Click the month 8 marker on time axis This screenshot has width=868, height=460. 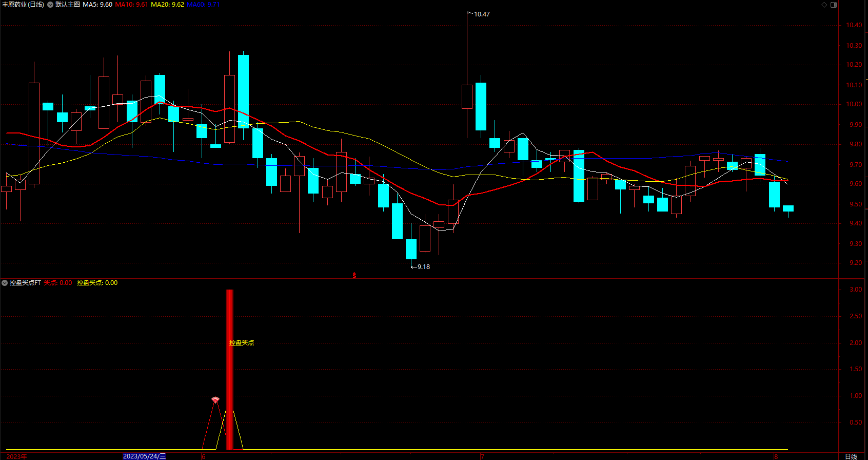pyautogui.click(x=776, y=456)
